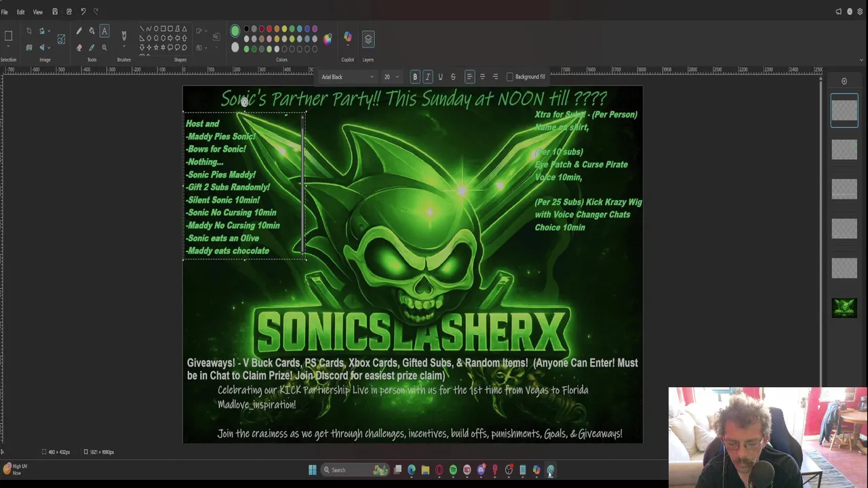Toggle the Layers panel button
Image resolution: width=868 pixels, height=488 pixels.
pos(368,39)
